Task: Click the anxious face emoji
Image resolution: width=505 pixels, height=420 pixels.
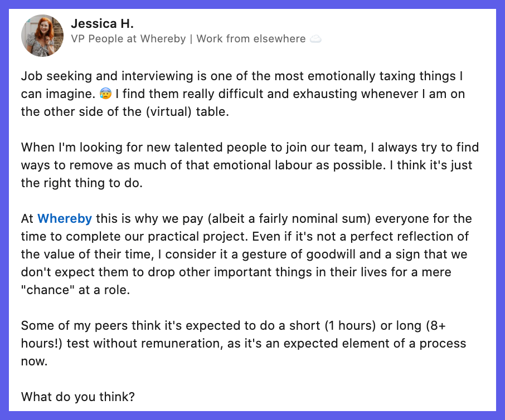Action: (106, 94)
